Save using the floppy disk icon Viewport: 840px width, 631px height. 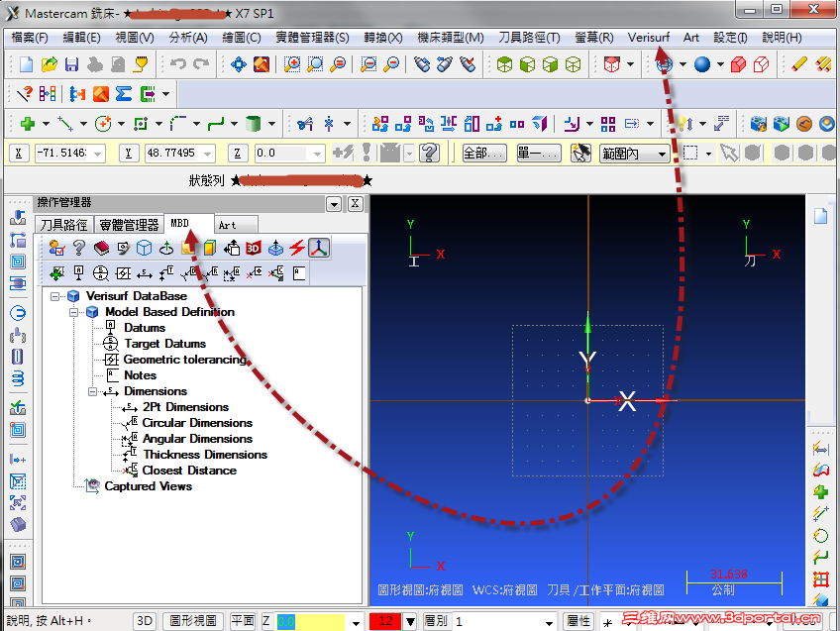click(71, 64)
